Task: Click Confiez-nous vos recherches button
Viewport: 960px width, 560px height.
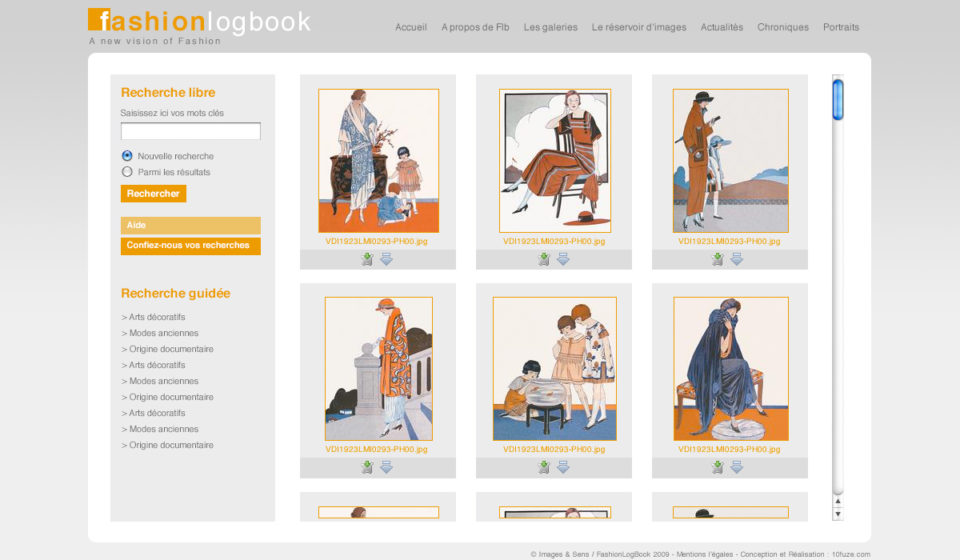Action: click(x=190, y=245)
